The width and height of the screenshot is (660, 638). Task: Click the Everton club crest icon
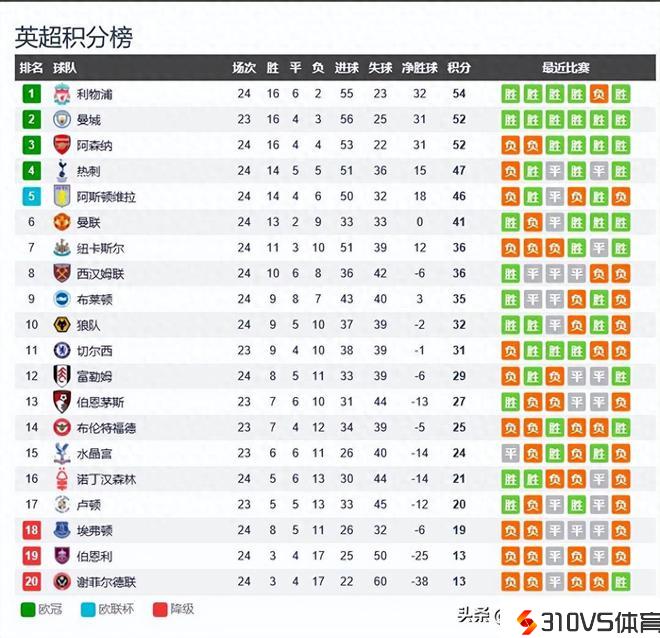click(x=61, y=530)
